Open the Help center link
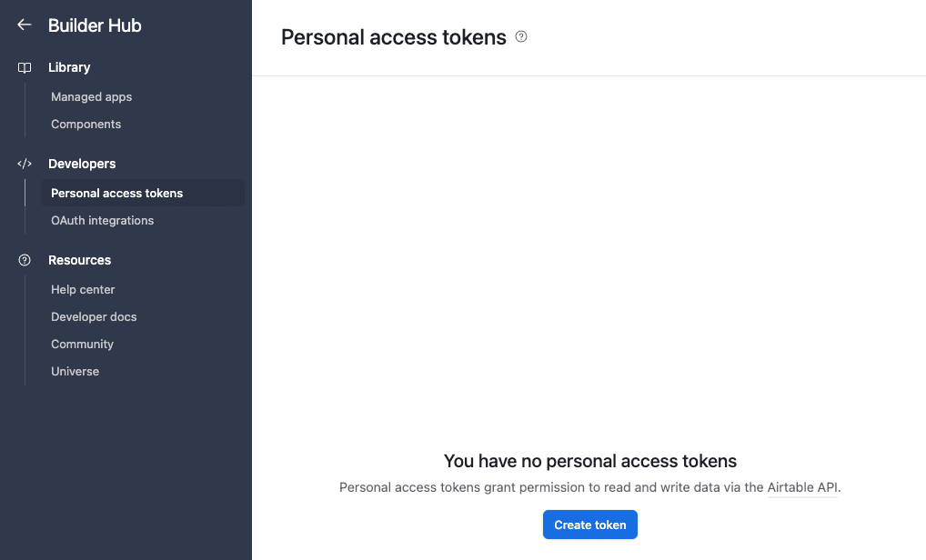Screen dimensions: 926x560 point(83,289)
